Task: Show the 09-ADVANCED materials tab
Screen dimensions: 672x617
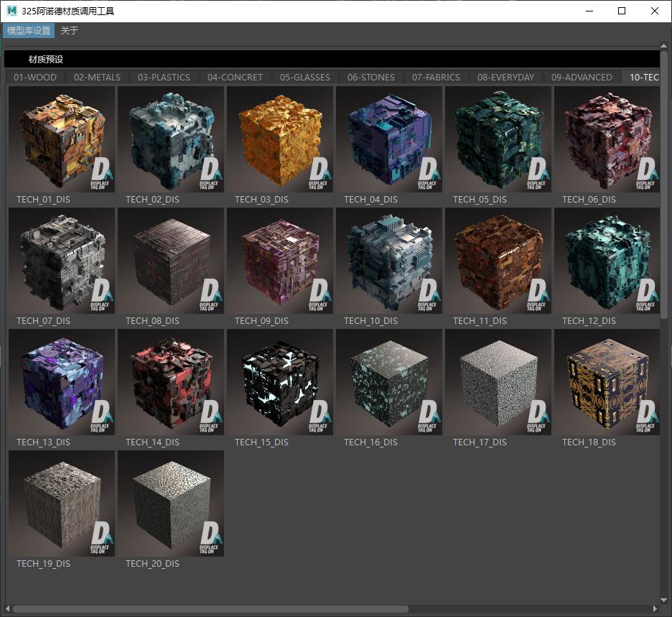Action: (582, 78)
